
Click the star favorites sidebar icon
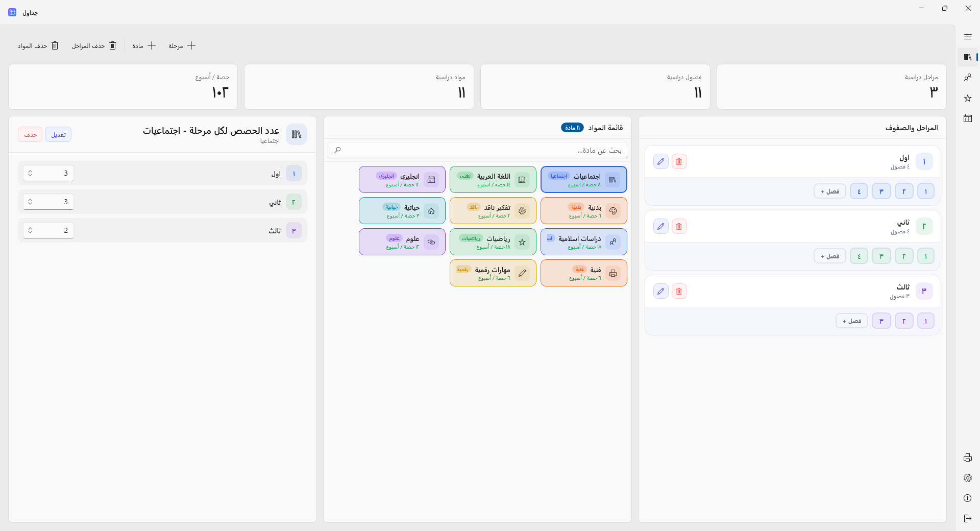[x=967, y=98]
